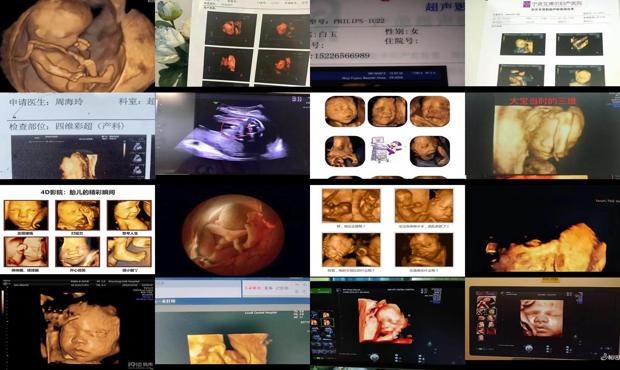Open the image titled 大宝当时的三维
This screenshot has width=620, height=370.
point(542,136)
